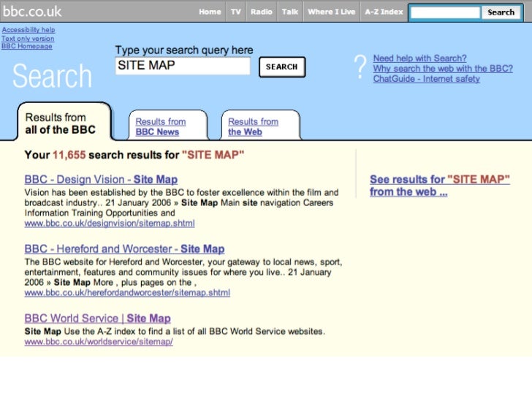This screenshot has height=399, width=532.
Task: Click the SITE MAP query field
Action: tap(183, 66)
